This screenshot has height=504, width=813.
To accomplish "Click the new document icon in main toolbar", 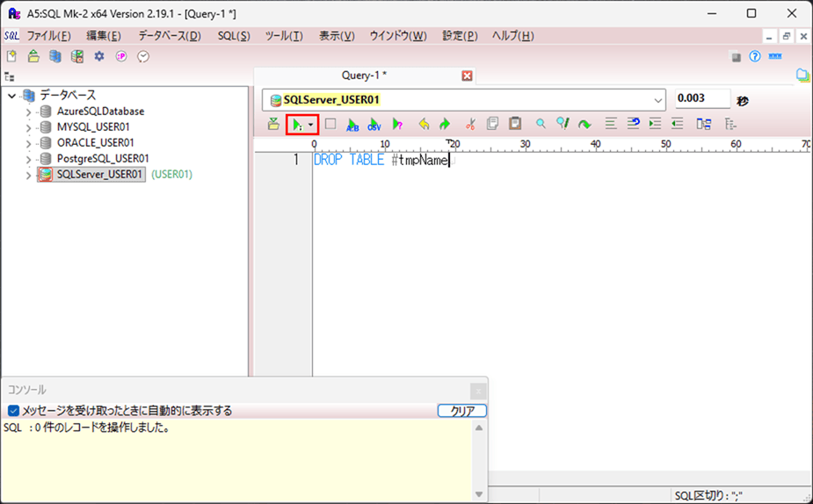I will point(11,56).
